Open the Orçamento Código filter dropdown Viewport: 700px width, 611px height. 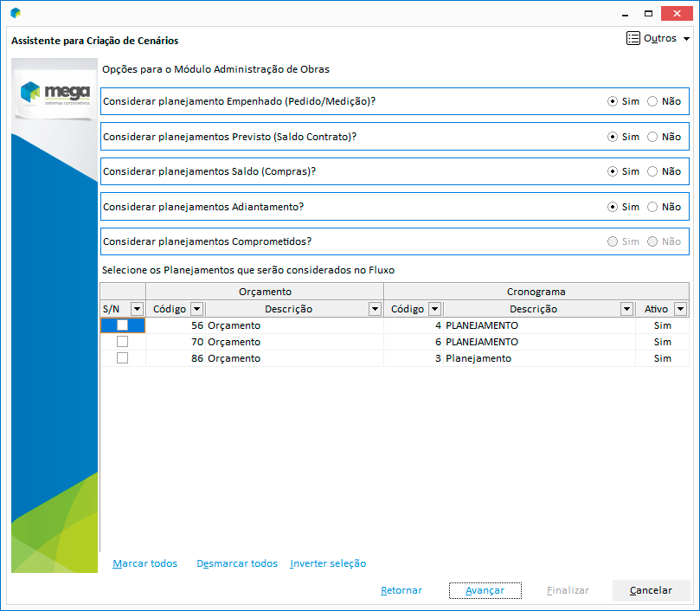tap(196, 309)
